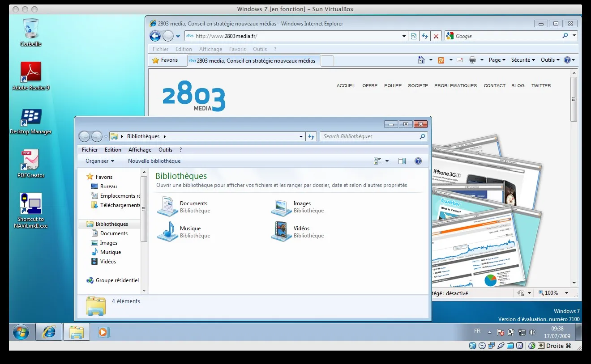This screenshot has width=591, height=364.
Task: Click the Internet Explorer back arrow
Action: tap(155, 36)
